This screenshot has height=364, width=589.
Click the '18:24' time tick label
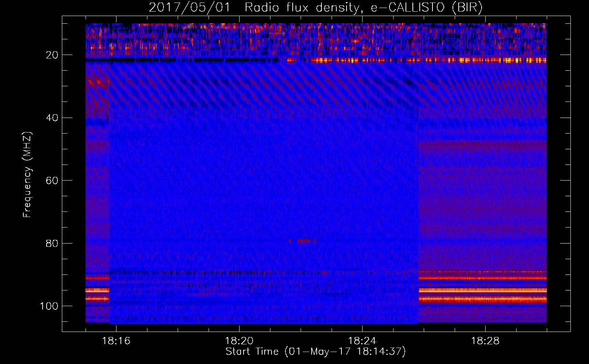(362, 341)
